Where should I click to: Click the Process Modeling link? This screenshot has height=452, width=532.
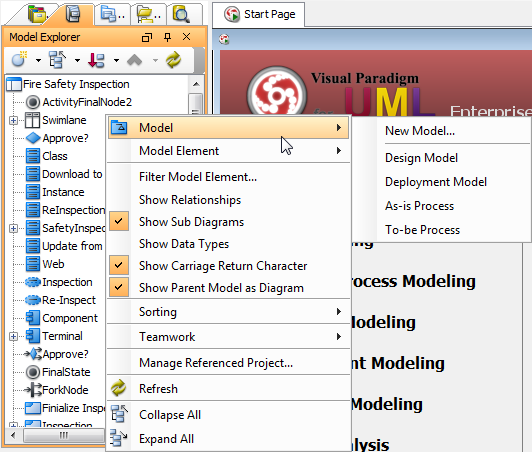click(x=414, y=281)
